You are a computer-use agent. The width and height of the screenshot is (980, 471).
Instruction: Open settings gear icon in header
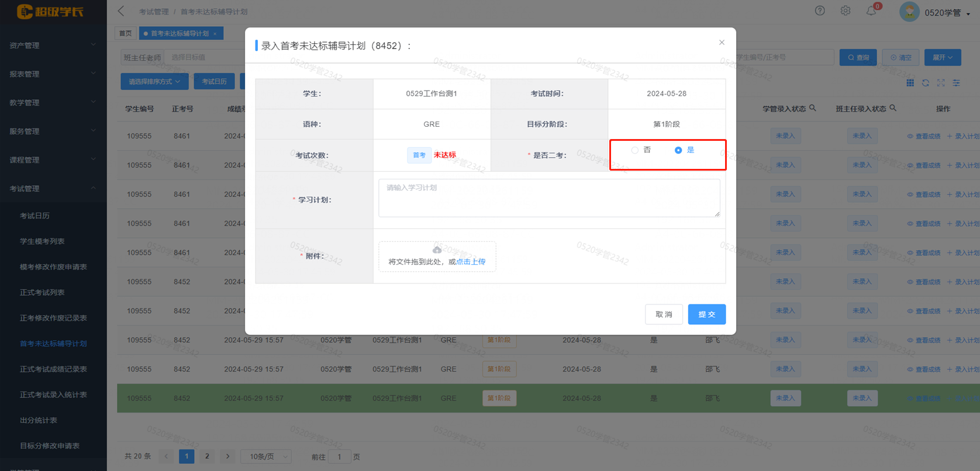click(846, 11)
